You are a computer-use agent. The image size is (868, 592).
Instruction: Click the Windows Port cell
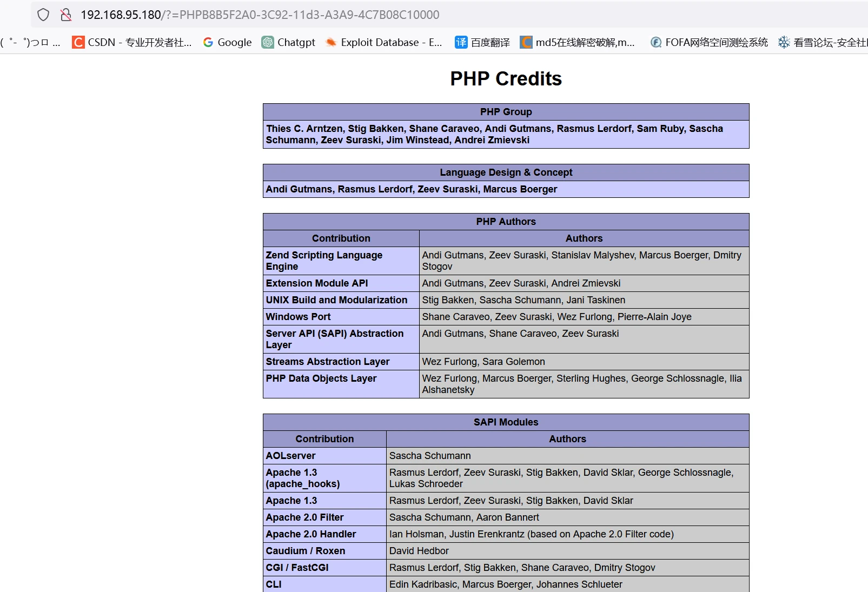click(x=341, y=317)
